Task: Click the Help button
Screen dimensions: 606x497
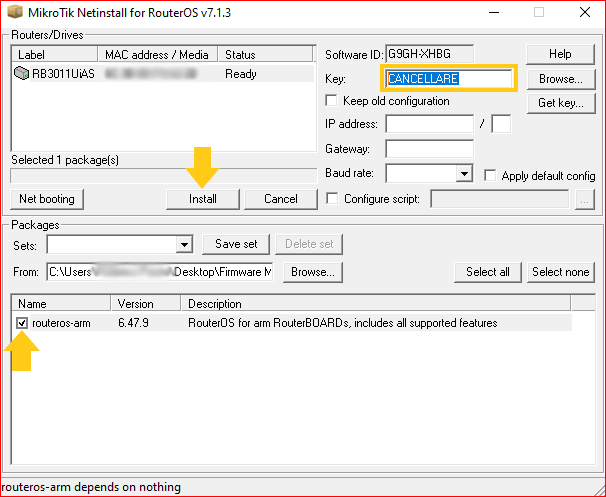Action: tap(560, 54)
